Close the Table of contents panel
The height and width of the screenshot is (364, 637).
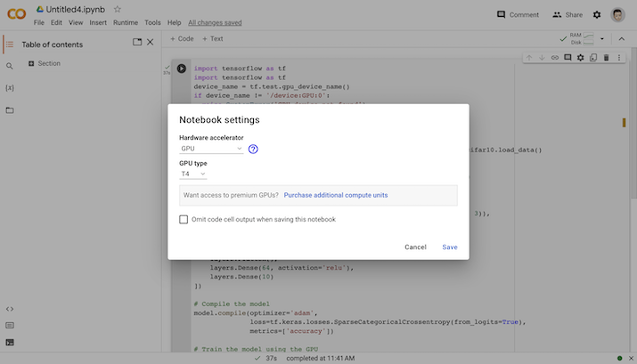[150, 43]
